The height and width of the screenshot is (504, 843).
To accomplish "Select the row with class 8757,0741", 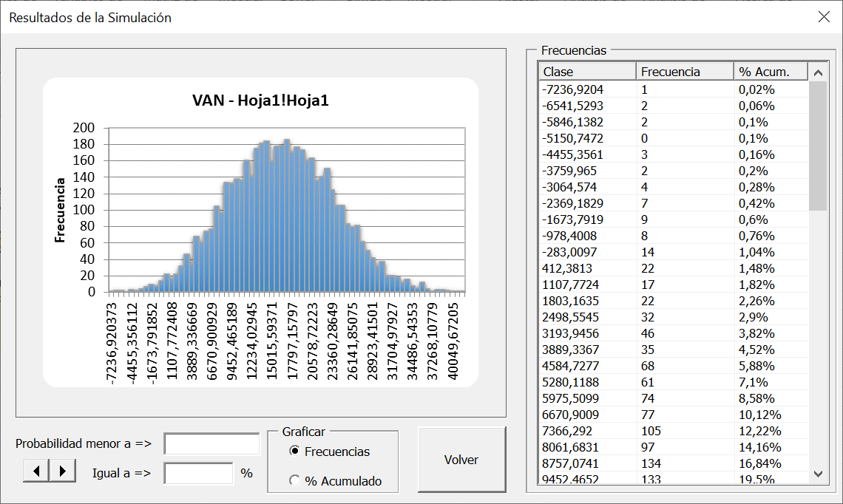I will pyautogui.click(x=674, y=463).
